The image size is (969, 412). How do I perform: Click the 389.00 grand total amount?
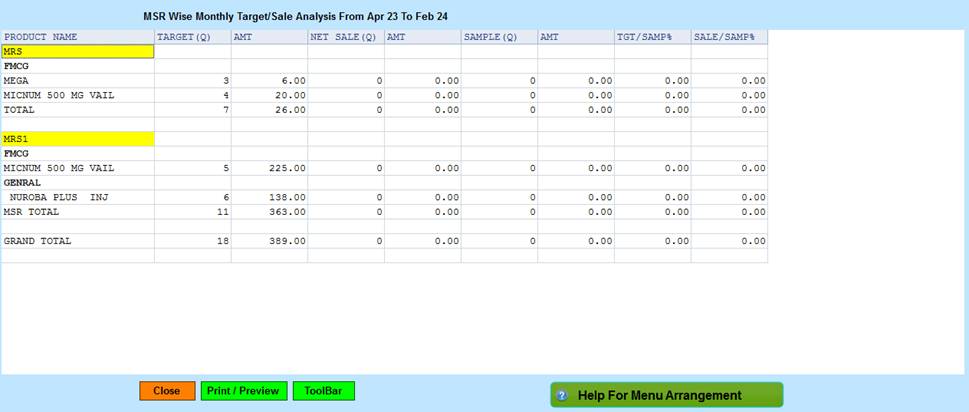pos(287,241)
